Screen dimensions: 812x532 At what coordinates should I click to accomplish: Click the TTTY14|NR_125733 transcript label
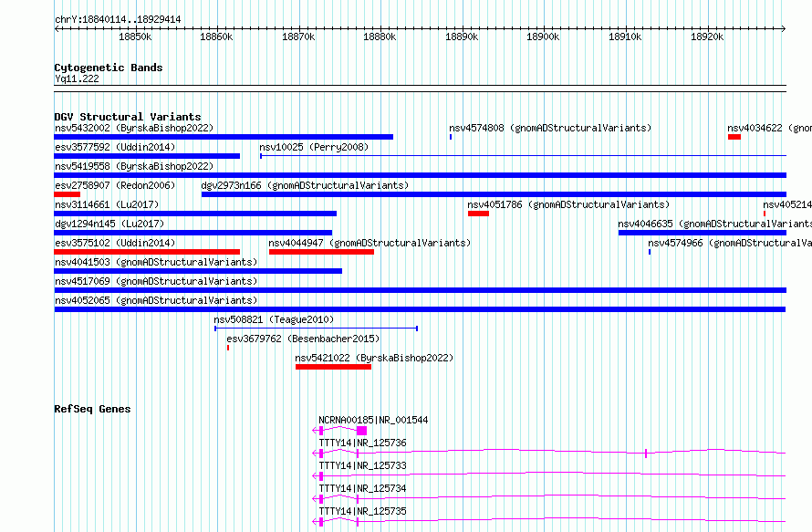pyautogui.click(x=362, y=465)
